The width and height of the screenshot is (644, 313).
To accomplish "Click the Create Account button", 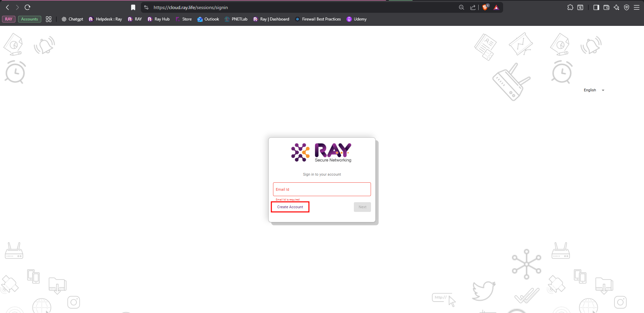I will [290, 207].
